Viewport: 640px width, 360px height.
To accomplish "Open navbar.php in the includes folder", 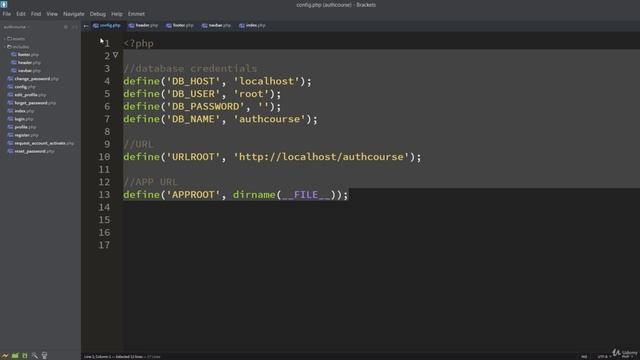I will click(26, 71).
